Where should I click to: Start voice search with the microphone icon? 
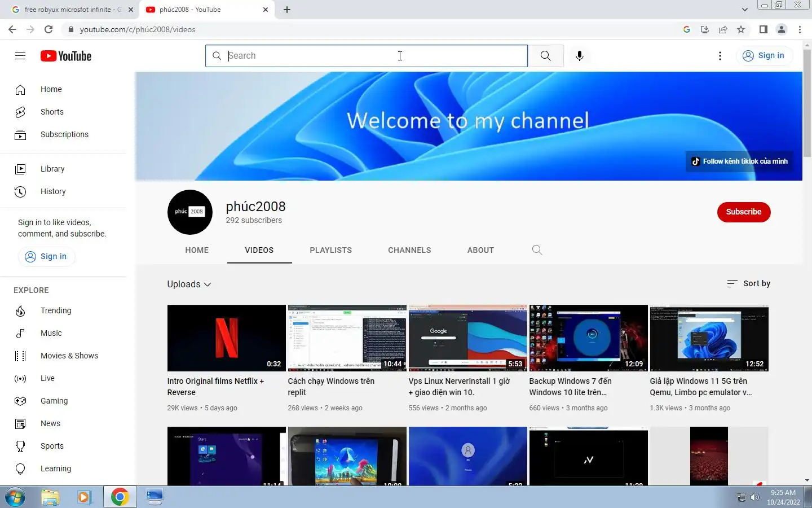tap(579, 55)
